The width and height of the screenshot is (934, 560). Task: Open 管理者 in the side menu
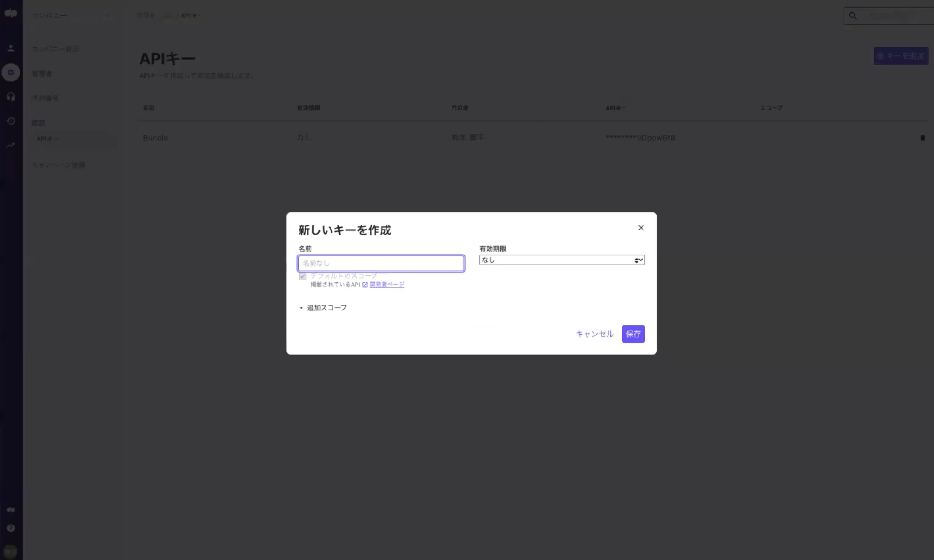pyautogui.click(x=42, y=74)
